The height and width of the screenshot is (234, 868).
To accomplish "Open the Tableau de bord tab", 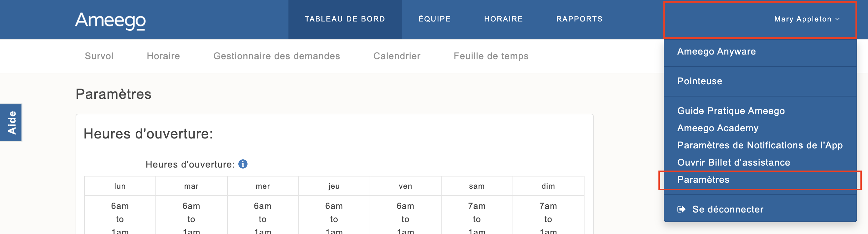I will (x=345, y=19).
